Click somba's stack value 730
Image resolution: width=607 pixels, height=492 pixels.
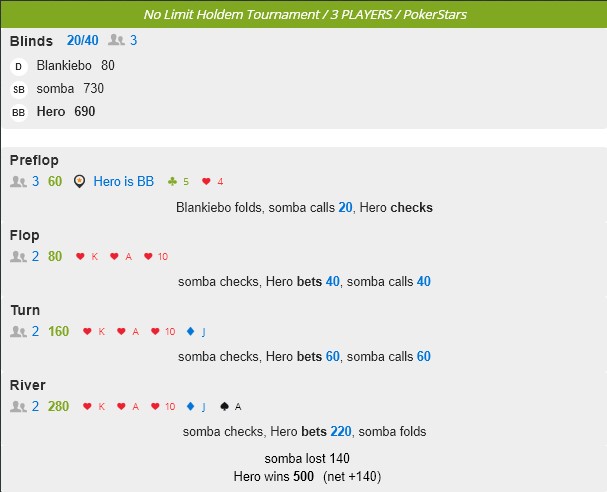(94, 89)
